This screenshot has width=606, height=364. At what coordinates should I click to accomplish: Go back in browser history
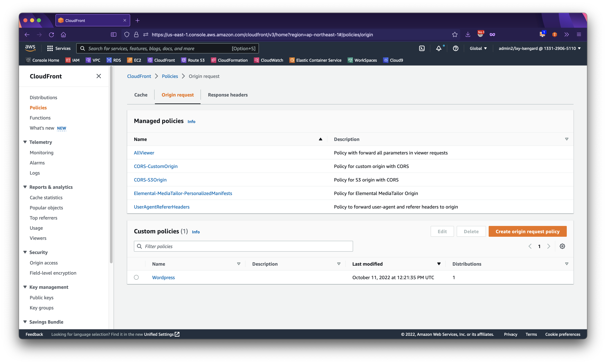pyautogui.click(x=27, y=35)
